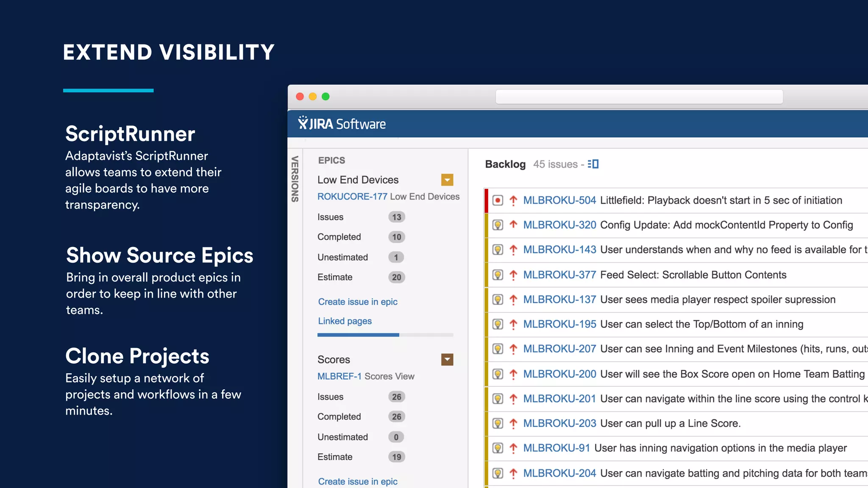The height and width of the screenshot is (488, 868).
Task: Open issue MLBROKU-320 link
Action: point(560,225)
